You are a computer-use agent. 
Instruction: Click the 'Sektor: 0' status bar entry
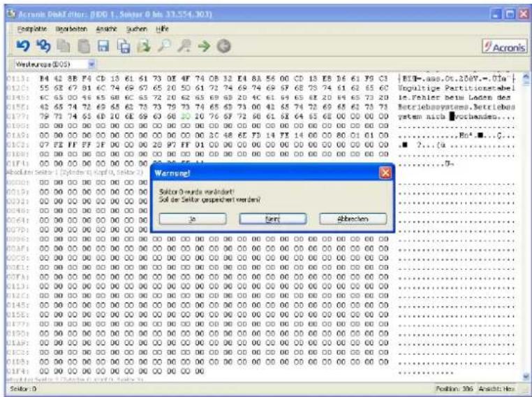[x=23, y=389]
